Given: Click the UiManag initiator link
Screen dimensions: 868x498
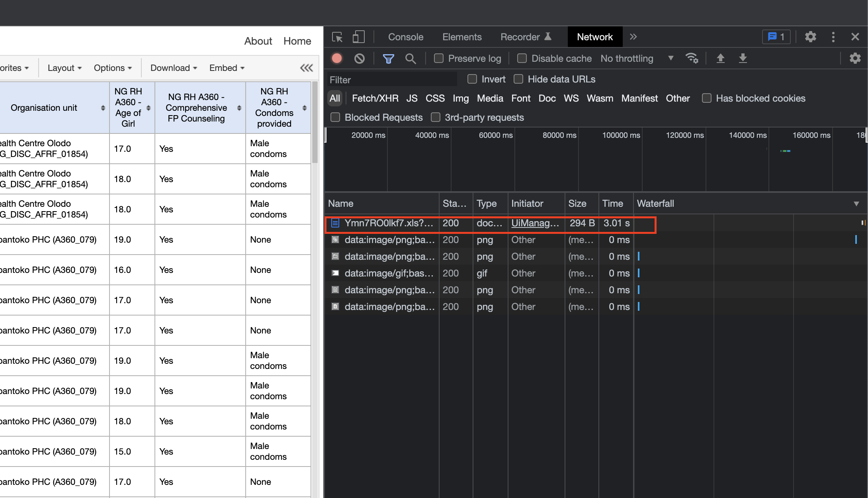Looking at the screenshot, I should tap(535, 223).
